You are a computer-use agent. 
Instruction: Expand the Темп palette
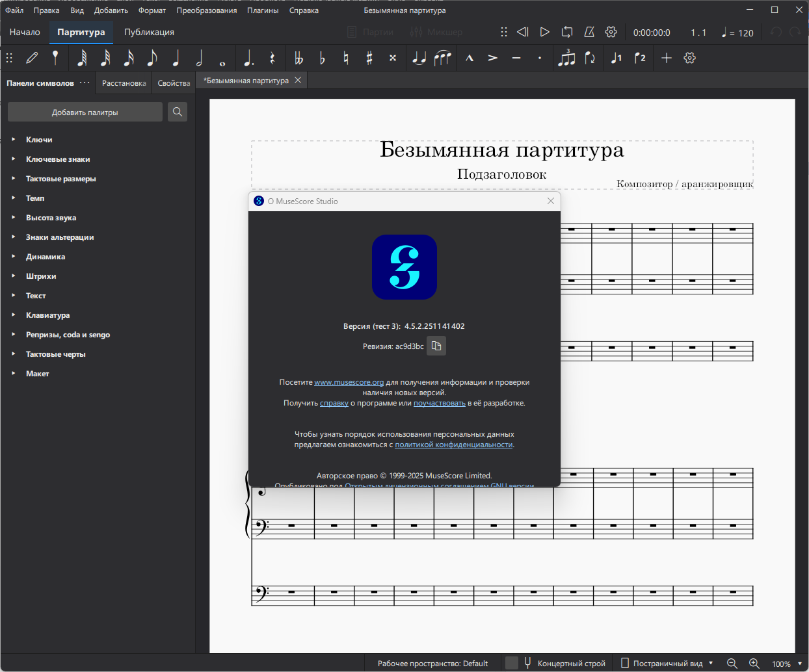click(x=13, y=198)
